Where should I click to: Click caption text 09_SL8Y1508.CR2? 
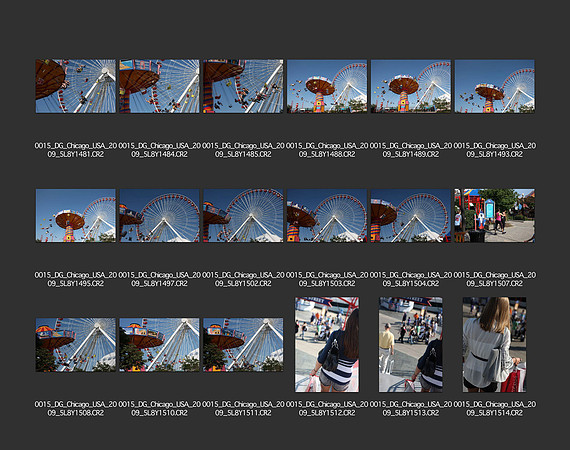click(x=76, y=413)
